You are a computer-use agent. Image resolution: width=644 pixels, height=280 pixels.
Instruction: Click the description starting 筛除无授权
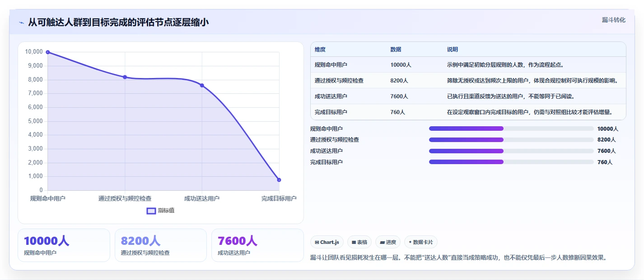coord(532,81)
